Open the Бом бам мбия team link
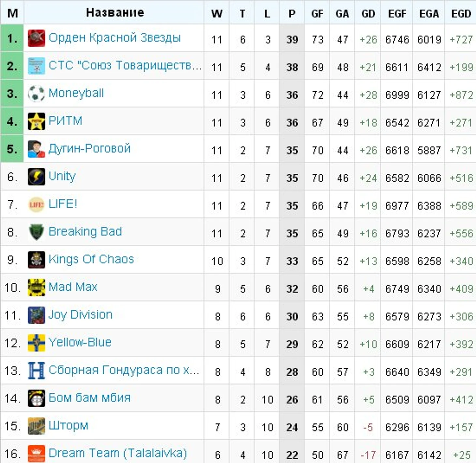Image resolution: width=476 pixels, height=463 pixels. [89, 398]
